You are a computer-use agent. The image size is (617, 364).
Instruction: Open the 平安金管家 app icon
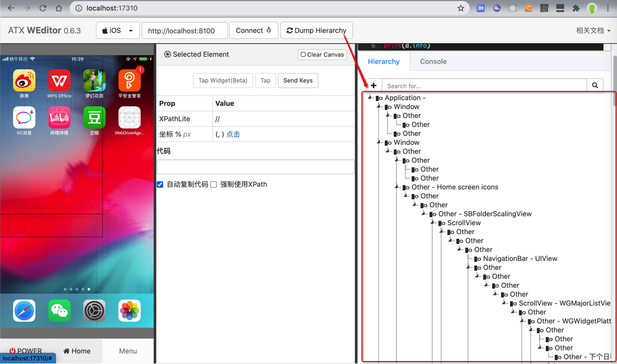point(129,80)
